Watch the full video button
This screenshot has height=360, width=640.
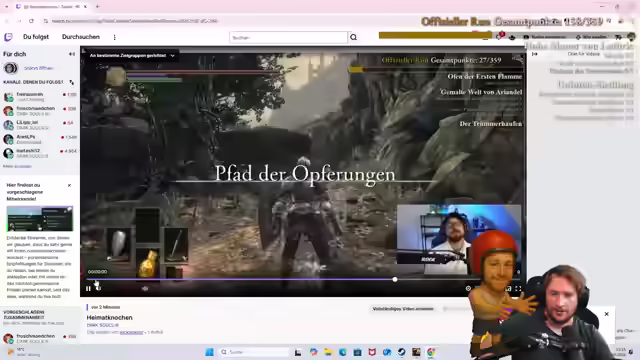click(403, 309)
